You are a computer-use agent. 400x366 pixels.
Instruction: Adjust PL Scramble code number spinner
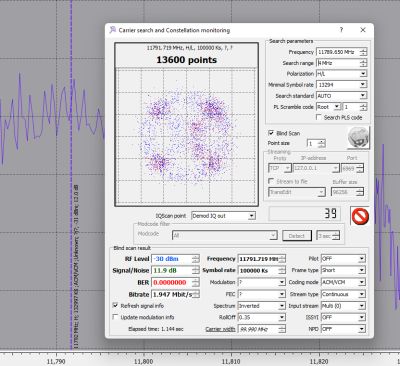[x=363, y=107]
